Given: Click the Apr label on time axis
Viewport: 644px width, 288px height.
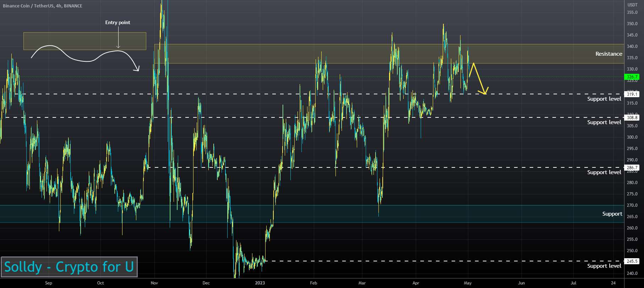Looking at the screenshot, I should click(416, 283).
